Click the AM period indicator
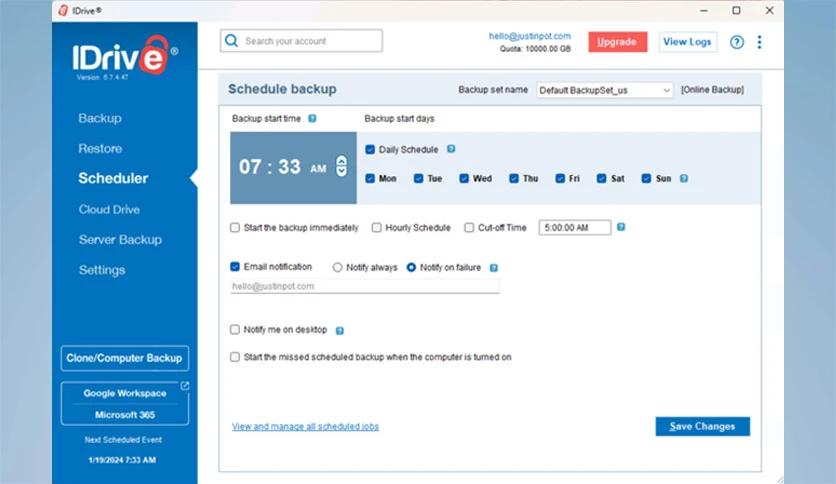 [318, 169]
